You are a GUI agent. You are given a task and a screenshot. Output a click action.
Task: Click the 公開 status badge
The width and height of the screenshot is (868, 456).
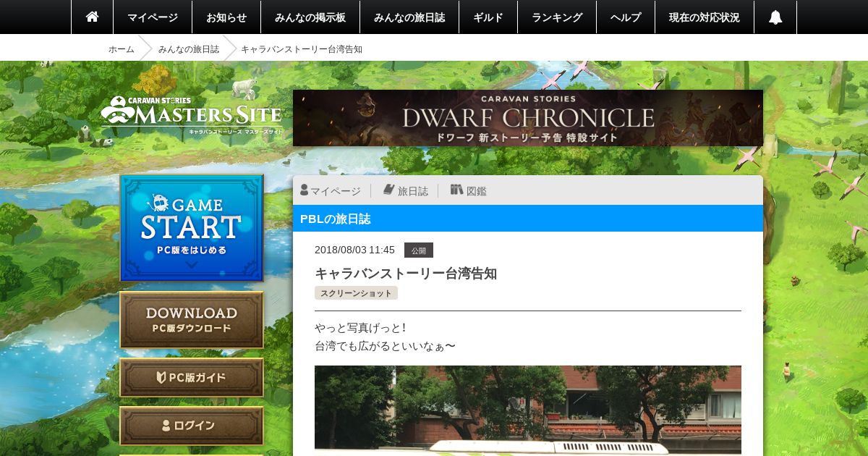point(419,250)
